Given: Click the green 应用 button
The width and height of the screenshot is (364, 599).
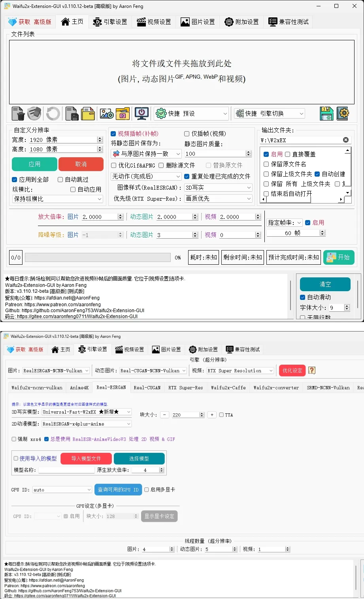Looking at the screenshot, I should [34, 164].
